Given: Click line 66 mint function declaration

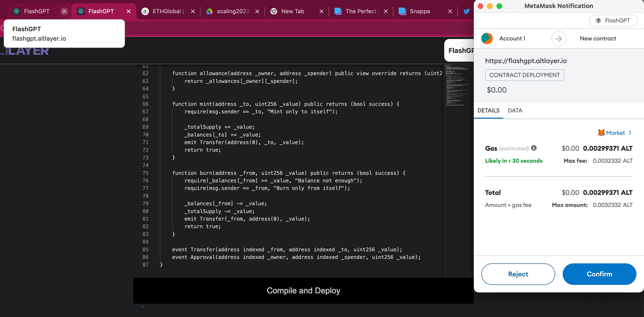Looking at the screenshot, I should click(x=286, y=104).
